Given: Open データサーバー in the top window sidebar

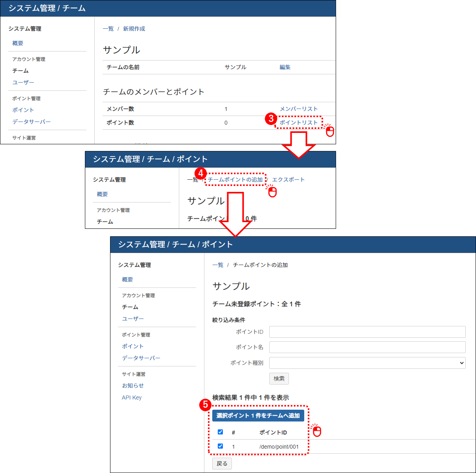Looking at the screenshot, I should click(x=31, y=122).
